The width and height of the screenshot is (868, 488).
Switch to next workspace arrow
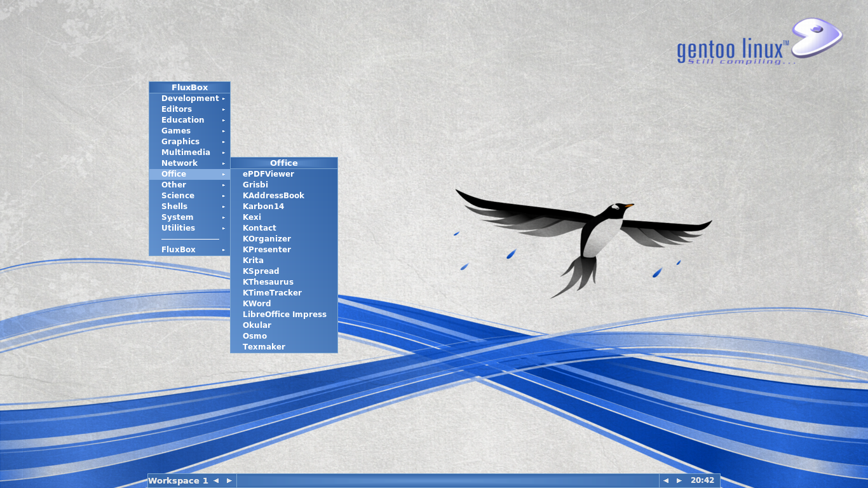[229, 481]
